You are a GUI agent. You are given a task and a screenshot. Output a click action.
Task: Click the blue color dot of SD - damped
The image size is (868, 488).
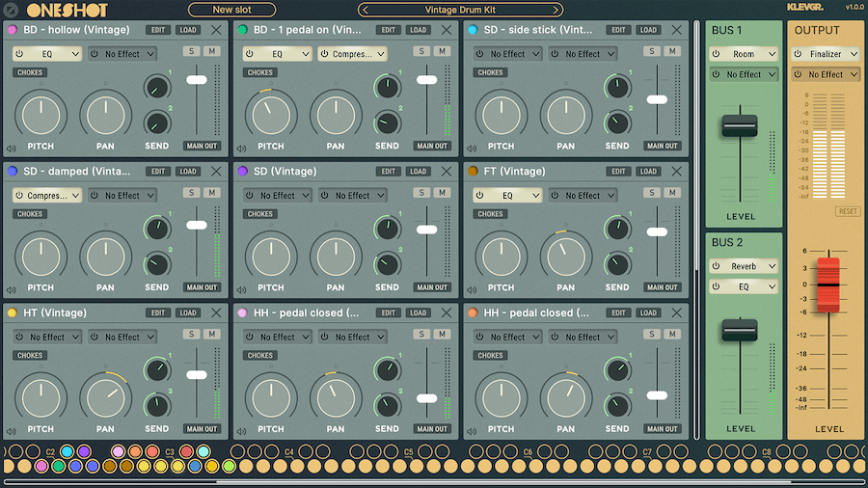(x=13, y=172)
